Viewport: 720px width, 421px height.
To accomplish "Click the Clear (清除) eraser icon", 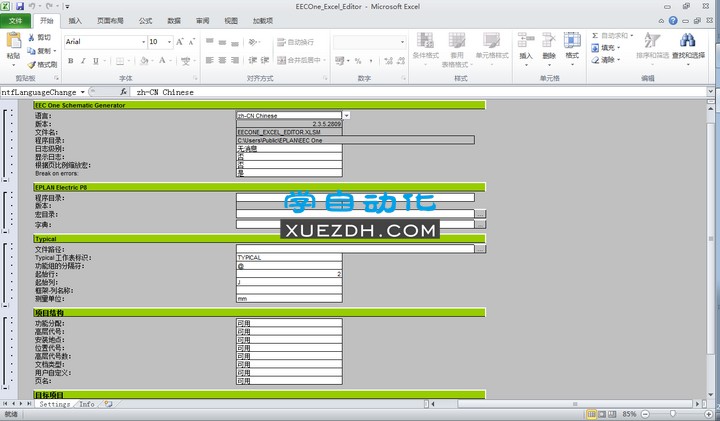I will tap(595, 60).
